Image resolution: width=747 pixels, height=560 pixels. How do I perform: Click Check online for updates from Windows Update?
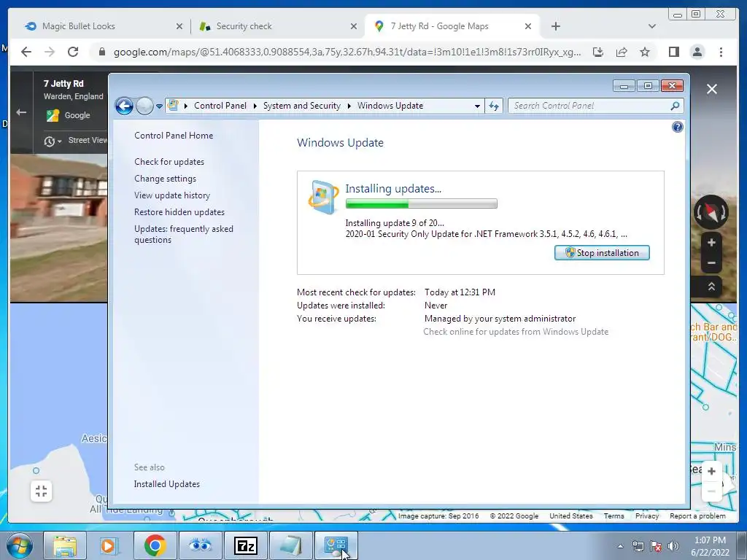coord(516,332)
